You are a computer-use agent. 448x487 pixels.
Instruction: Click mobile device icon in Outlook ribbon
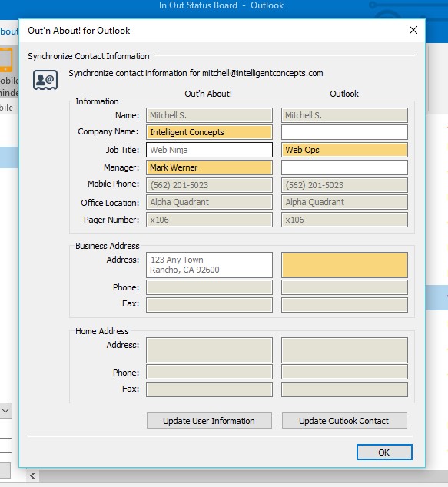pos(6,60)
